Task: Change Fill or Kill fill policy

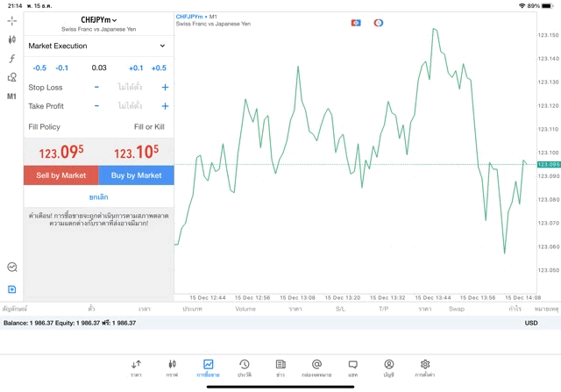Action: (149, 127)
